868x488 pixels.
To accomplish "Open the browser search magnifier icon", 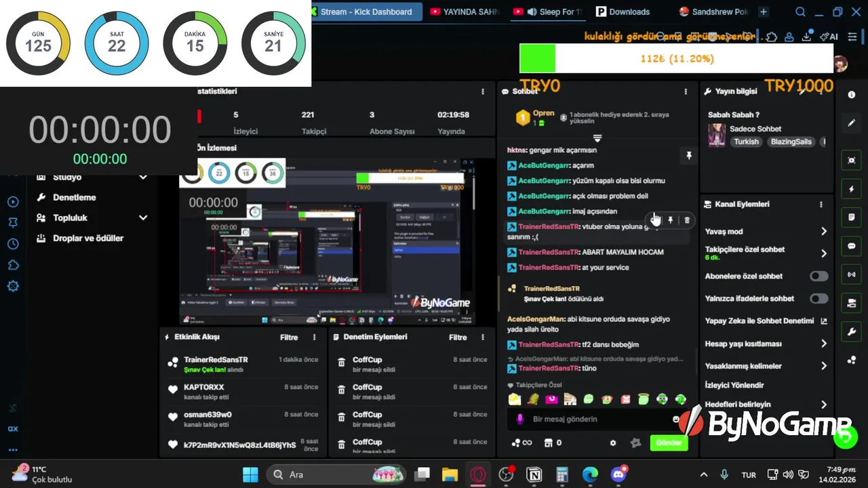I will [800, 12].
